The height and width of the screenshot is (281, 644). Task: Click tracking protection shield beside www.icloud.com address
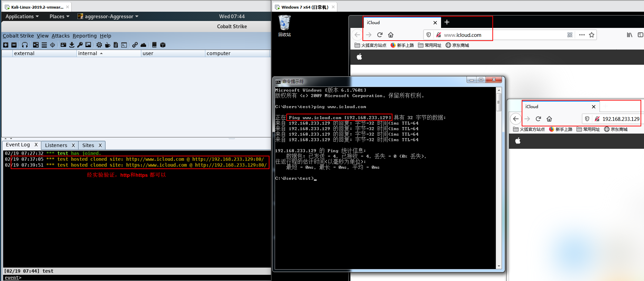(x=429, y=35)
